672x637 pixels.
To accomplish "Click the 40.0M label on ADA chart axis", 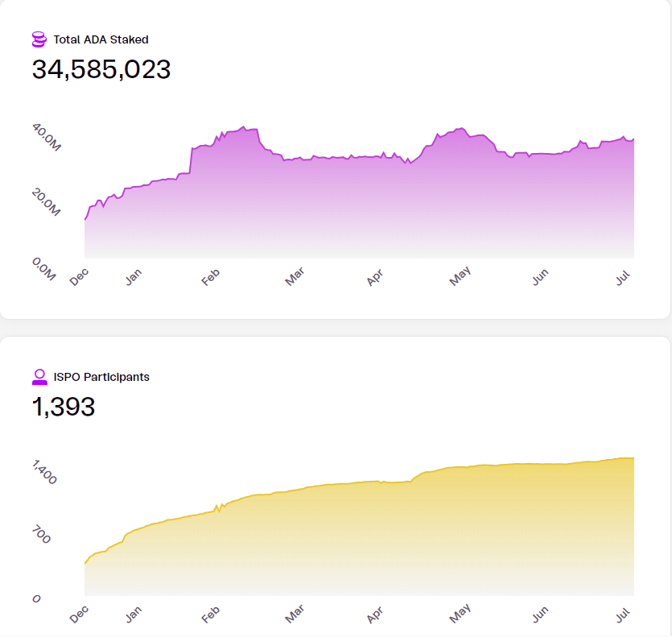I will point(46,138).
